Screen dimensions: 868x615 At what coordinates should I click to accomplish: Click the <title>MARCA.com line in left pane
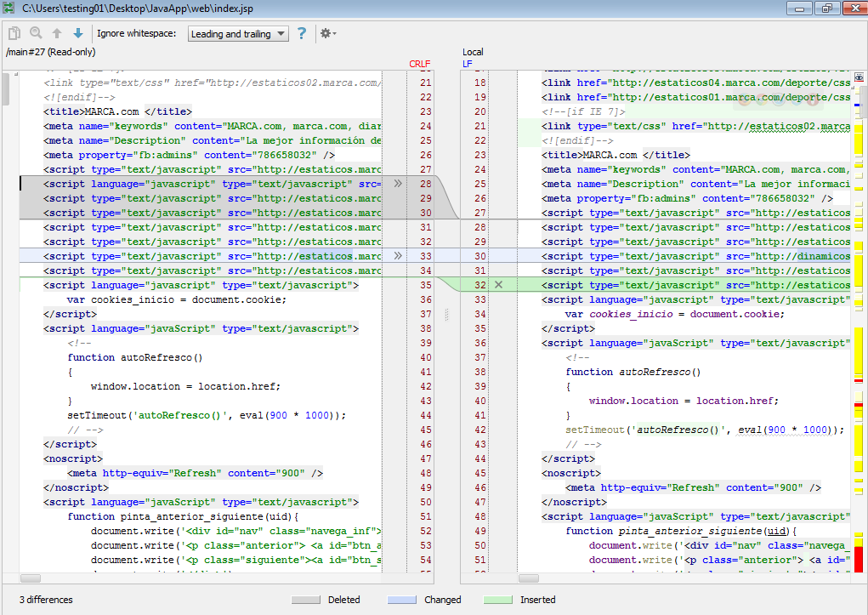[117, 111]
